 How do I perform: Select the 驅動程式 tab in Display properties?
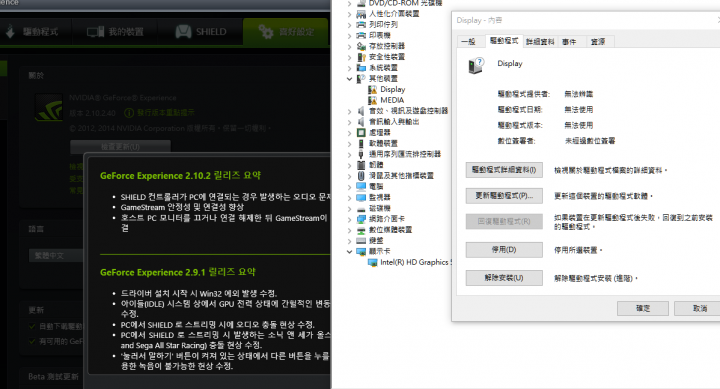[x=504, y=41]
